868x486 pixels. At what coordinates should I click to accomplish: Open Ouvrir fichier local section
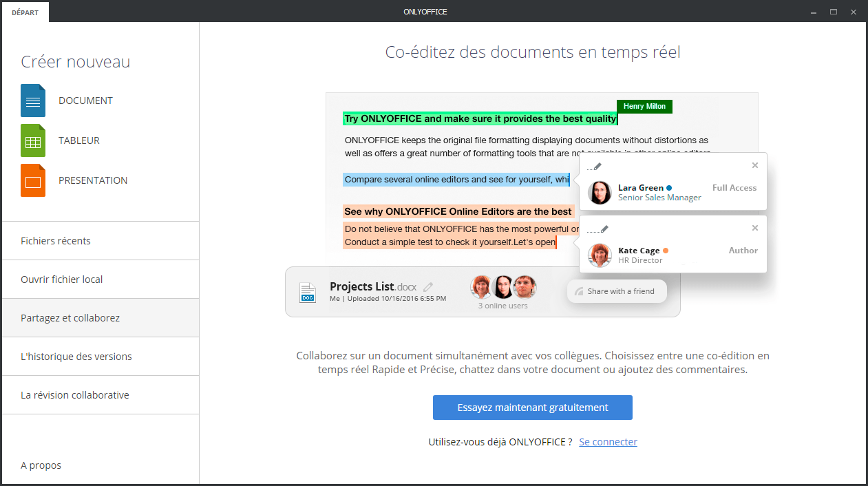click(100, 279)
